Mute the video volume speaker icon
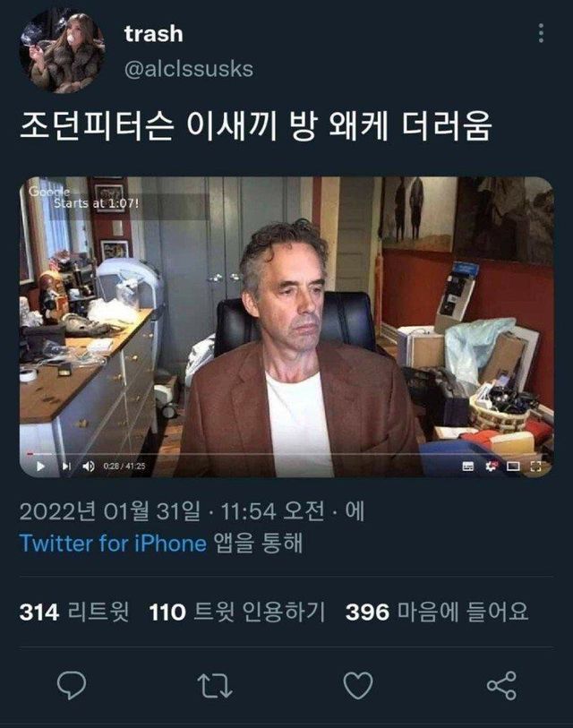This screenshot has height=728, width=573. (x=89, y=467)
